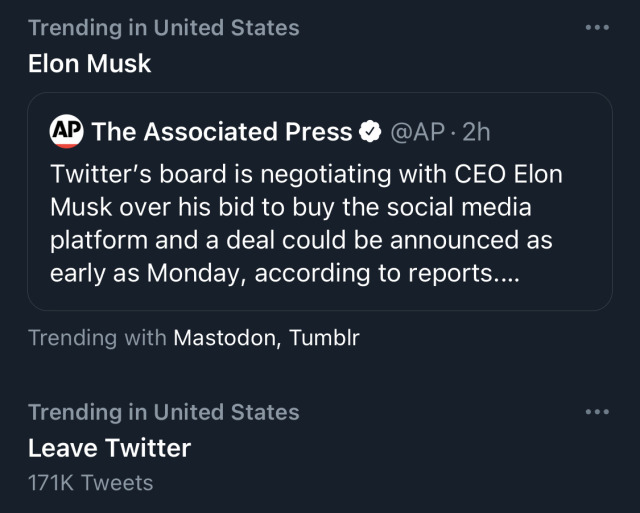Click the verified badge beside Associated Press
The width and height of the screenshot is (640, 513).
point(369,132)
